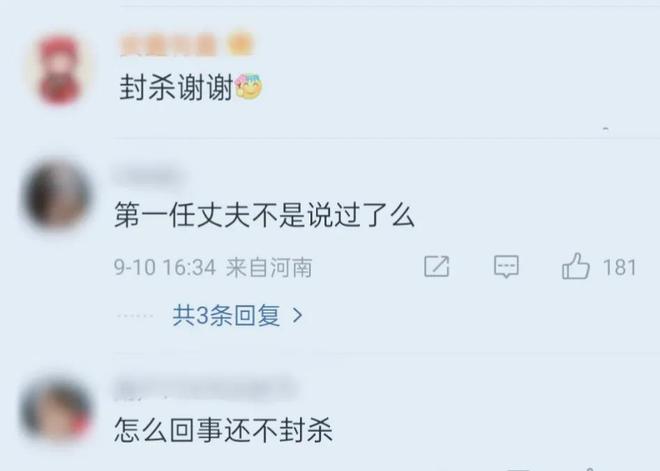
Task: Tap the blurred username above 怎么回事 comment
Action: (x=205, y=389)
